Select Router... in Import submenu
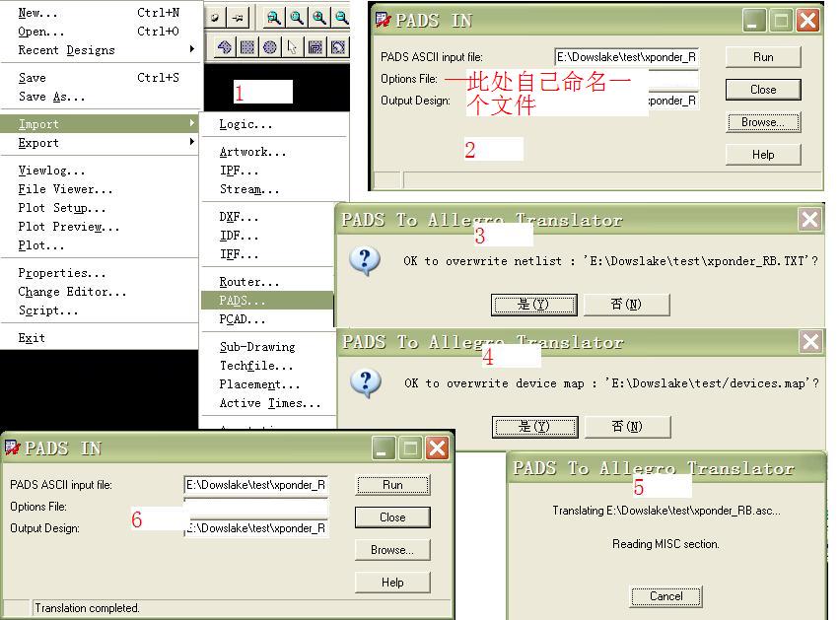The height and width of the screenshot is (620, 840). (268, 282)
